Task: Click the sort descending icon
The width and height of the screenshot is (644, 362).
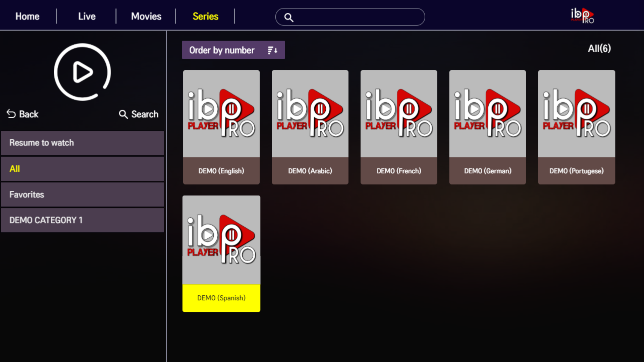Action: point(272,50)
